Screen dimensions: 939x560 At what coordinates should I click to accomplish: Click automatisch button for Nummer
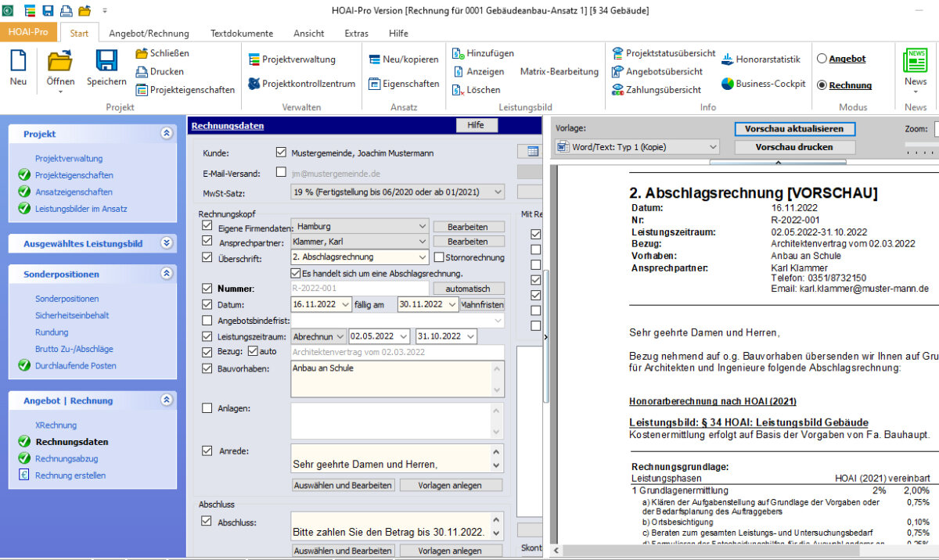pyautogui.click(x=469, y=289)
